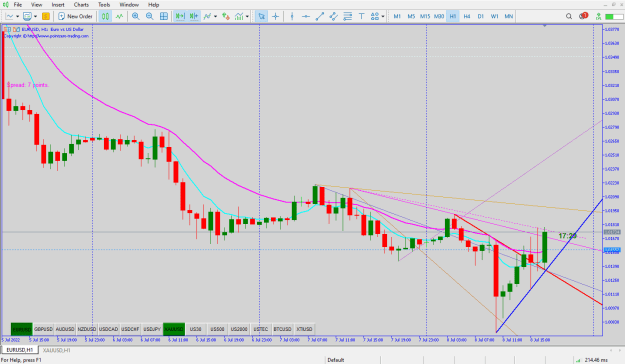Switch to EURUSD,H1 chart tab

(x=20, y=350)
